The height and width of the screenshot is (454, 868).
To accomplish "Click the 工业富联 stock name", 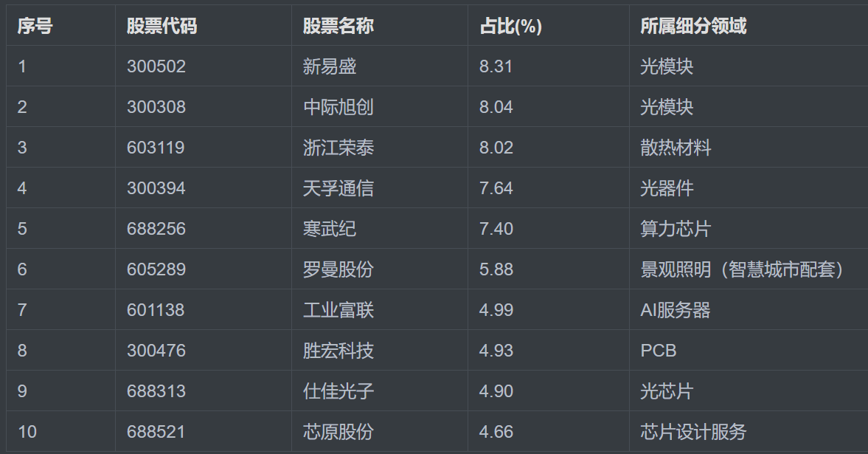I will 338,310.
